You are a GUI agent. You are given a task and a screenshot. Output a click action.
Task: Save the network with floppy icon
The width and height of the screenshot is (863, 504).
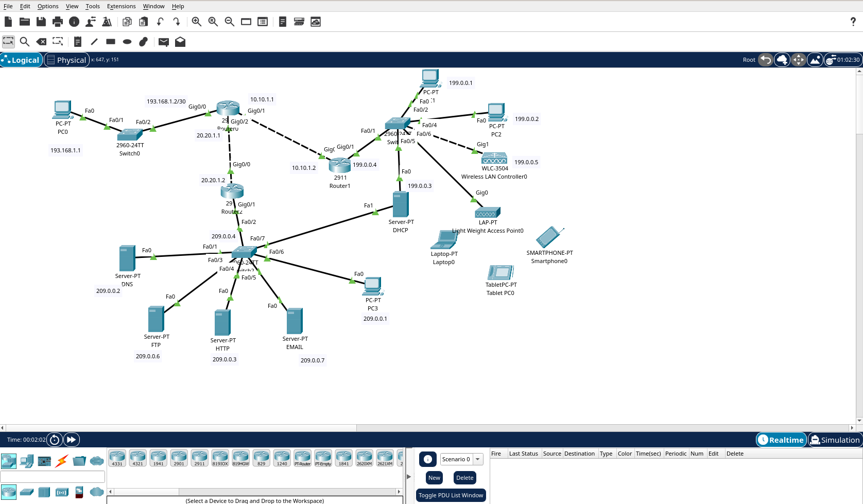coord(41,22)
